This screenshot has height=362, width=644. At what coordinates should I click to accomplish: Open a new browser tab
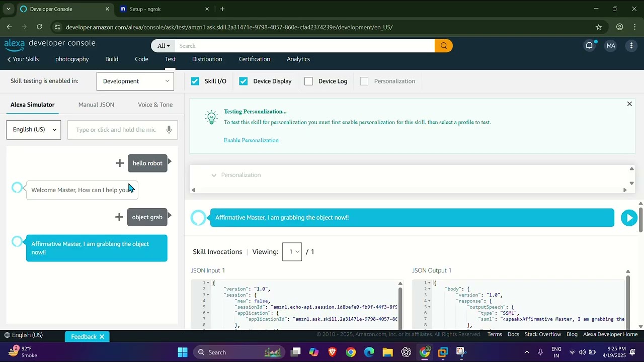coord(222,9)
